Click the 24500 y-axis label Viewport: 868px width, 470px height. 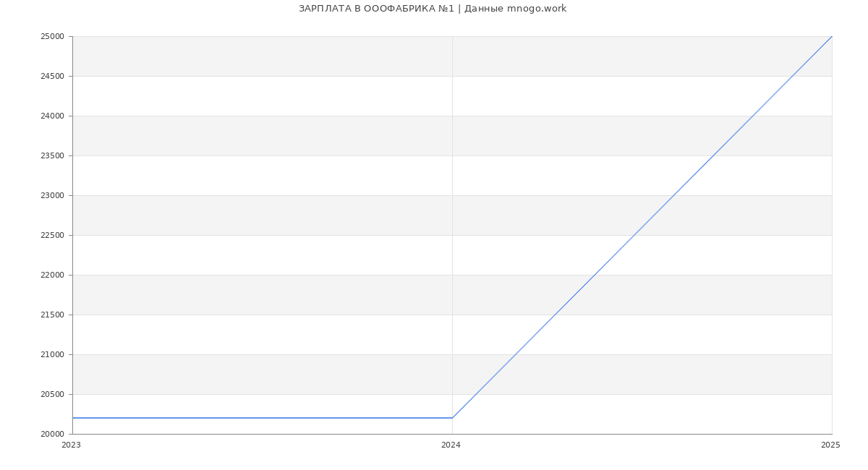click(x=53, y=77)
